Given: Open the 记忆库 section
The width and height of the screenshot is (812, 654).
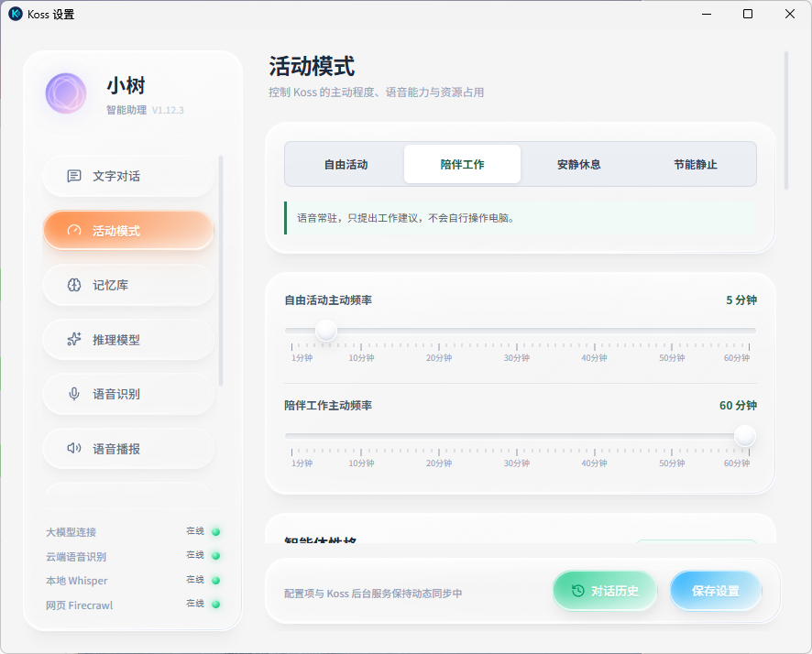Looking at the screenshot, I should (x=128, y=285).
